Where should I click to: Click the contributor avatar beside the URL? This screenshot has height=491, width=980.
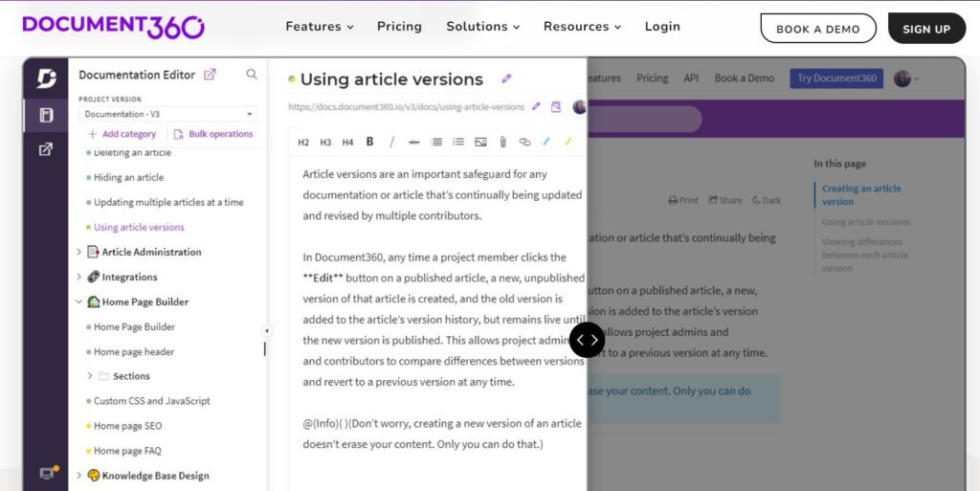[x=579, y=107]
